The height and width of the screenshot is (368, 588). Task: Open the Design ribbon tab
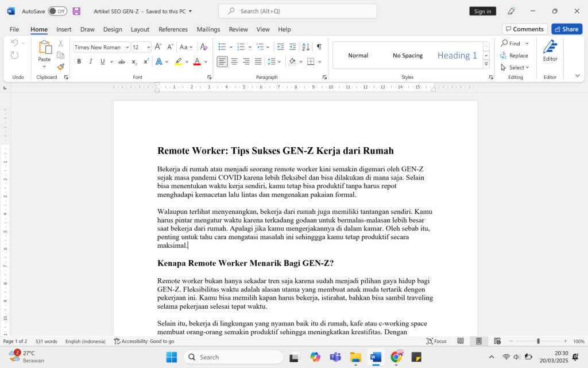113,29
